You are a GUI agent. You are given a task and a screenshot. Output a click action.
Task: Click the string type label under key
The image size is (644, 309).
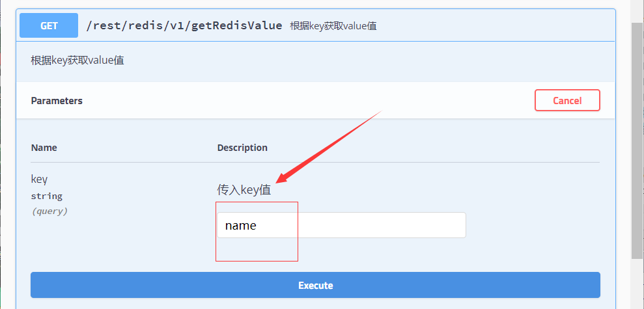tap(46, 196)
